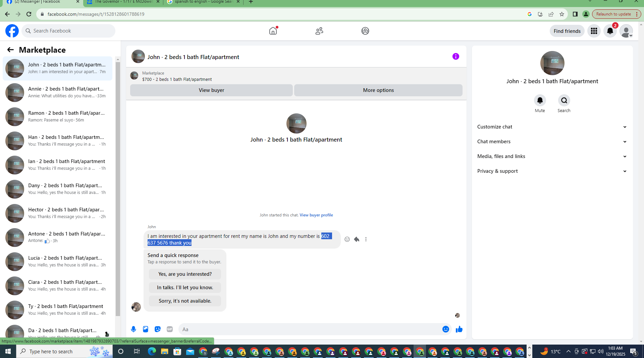Open the Windows Start menu
The width and height of the screenshot is (644, 358).
[x=8, y=351]
